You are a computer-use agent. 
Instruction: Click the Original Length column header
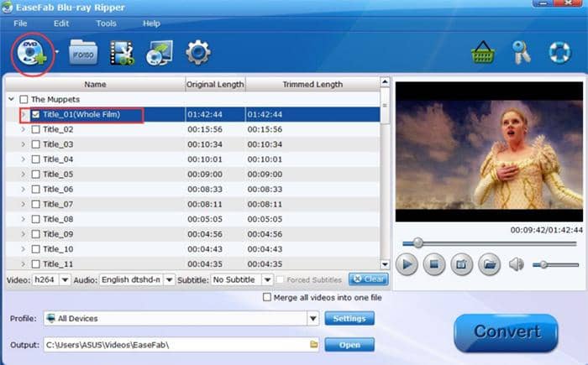click(x=215, y=84)
